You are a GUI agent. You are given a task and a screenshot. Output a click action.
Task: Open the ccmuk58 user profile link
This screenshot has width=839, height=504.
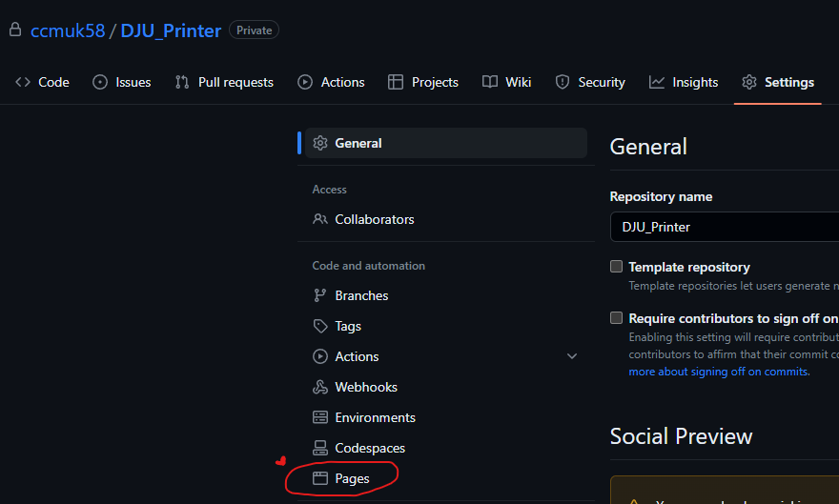click(68, 30)
